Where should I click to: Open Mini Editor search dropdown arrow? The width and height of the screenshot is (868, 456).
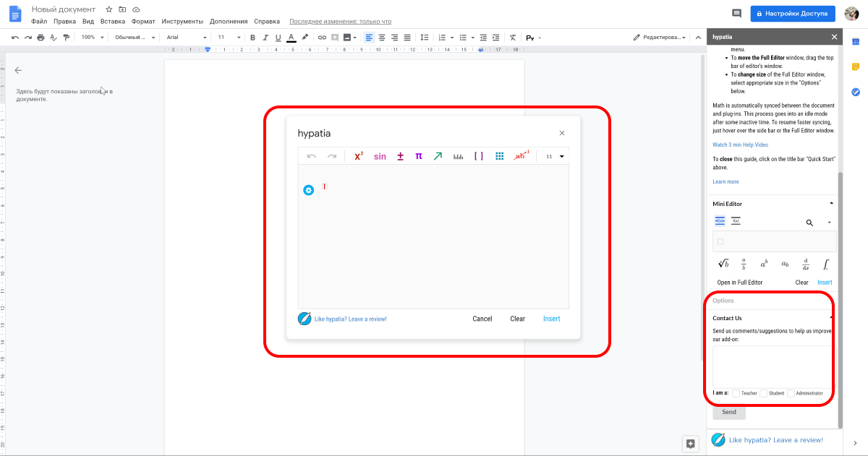pyautogui.click(x=830, y=223)
